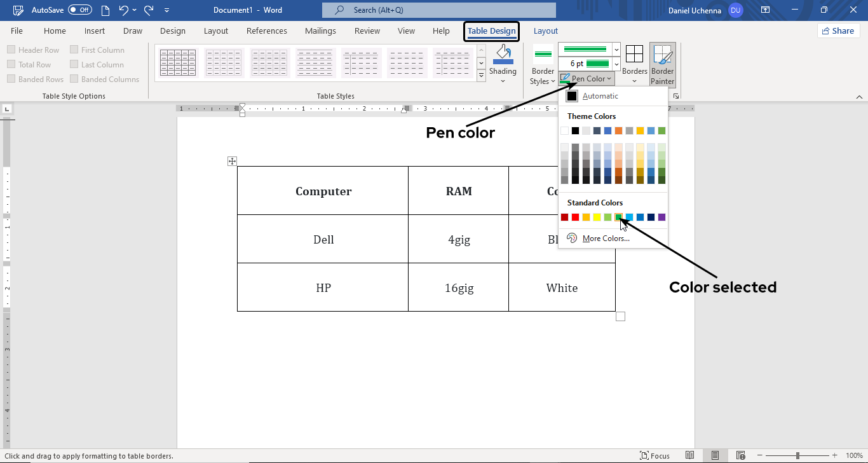The image size is (868, 463).
Task: Click the Undo arrow icon
Action: point(124,10)
